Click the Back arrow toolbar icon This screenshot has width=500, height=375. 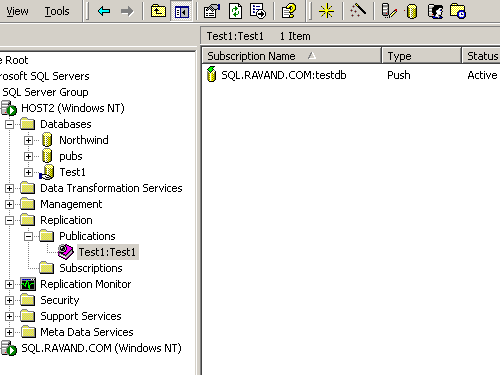104,11
